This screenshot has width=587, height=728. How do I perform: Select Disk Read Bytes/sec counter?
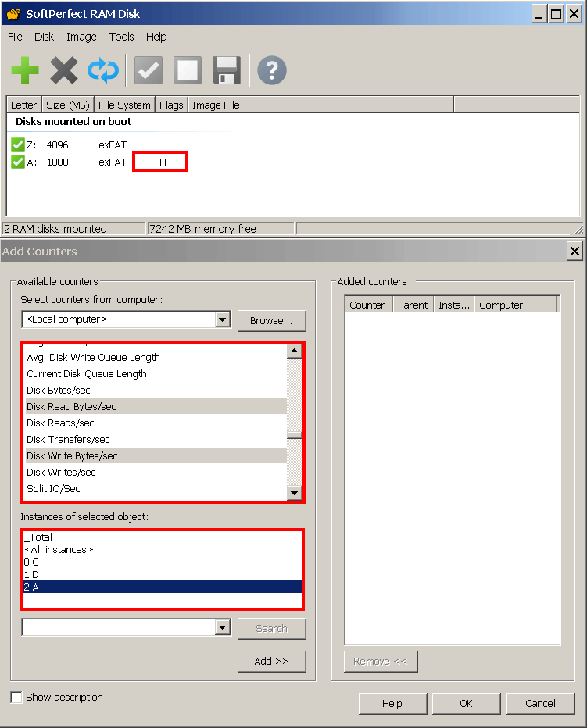click(156, 406)
